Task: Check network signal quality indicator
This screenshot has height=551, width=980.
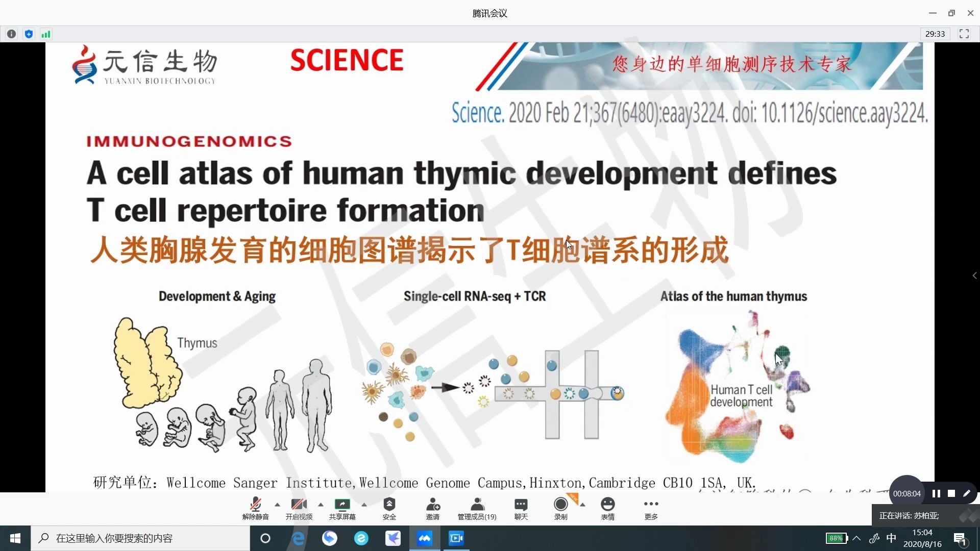Action: (45, 34)
